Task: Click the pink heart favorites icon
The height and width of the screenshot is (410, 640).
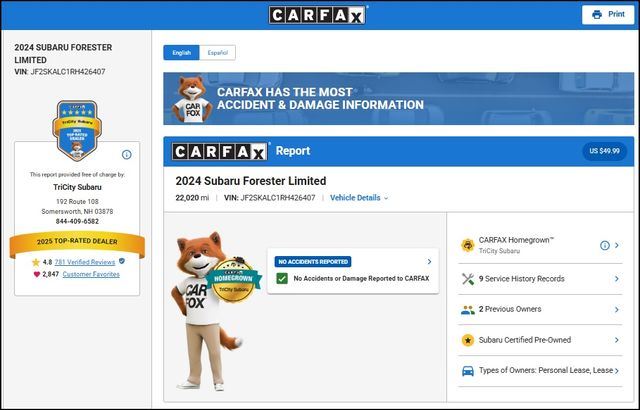Action: click(x=37, y=274)
